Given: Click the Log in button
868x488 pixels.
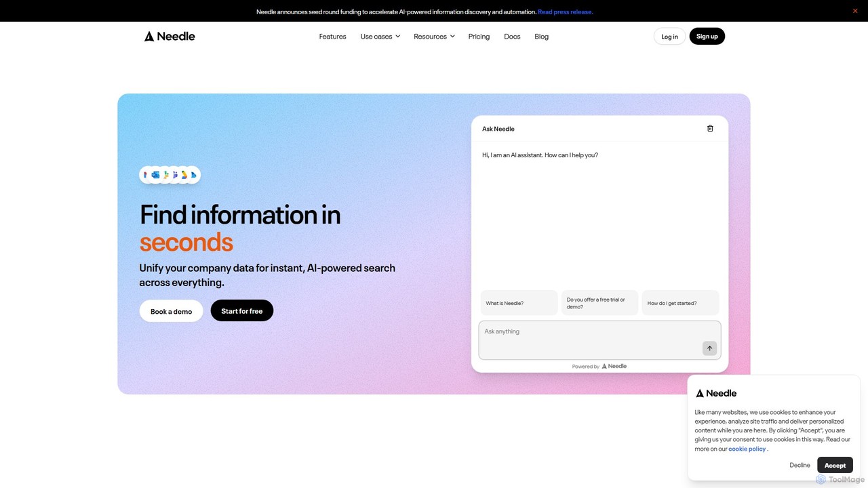Looking at the screenshot, I should click(669, 37).
